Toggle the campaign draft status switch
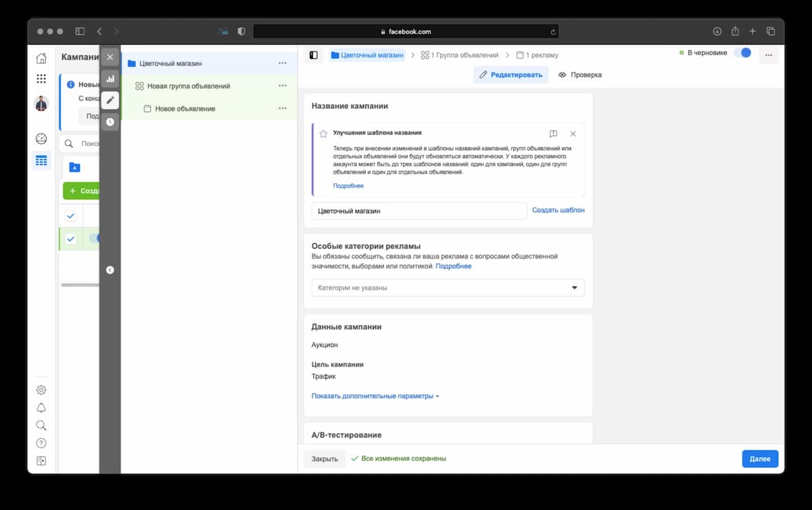The height and width of the screenshot is (510, 812). [x=742, y=53]
